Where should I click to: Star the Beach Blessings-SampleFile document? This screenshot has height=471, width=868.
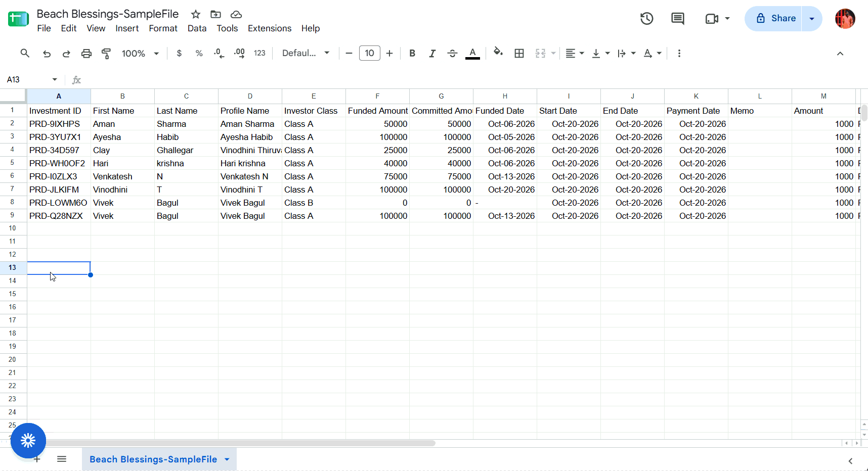(x=196, y=14)
